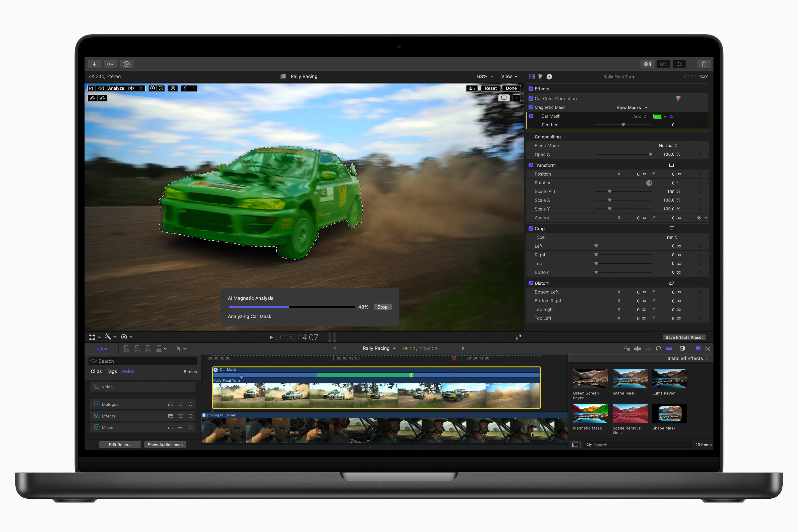Image resolution: width=798 pixels, height=532 pixels.
Task: Toggle audio skimming in the timeline toolbar
Action: [649, 348]
